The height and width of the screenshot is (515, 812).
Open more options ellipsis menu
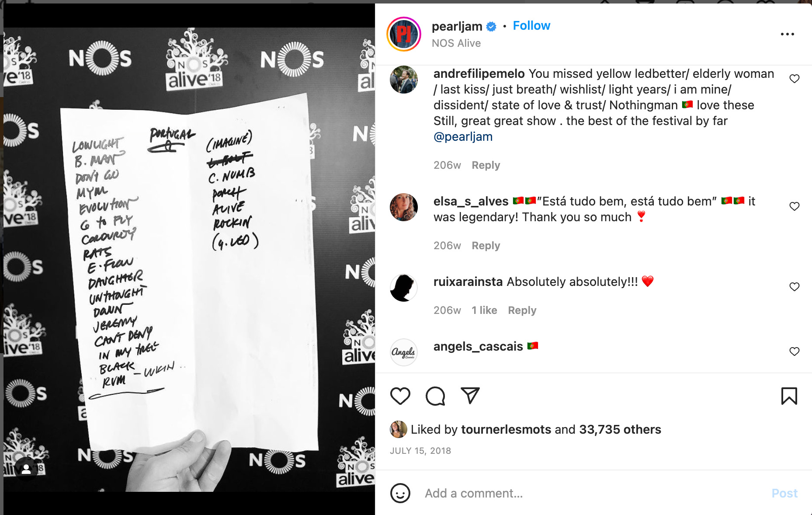tap(787, 34)
